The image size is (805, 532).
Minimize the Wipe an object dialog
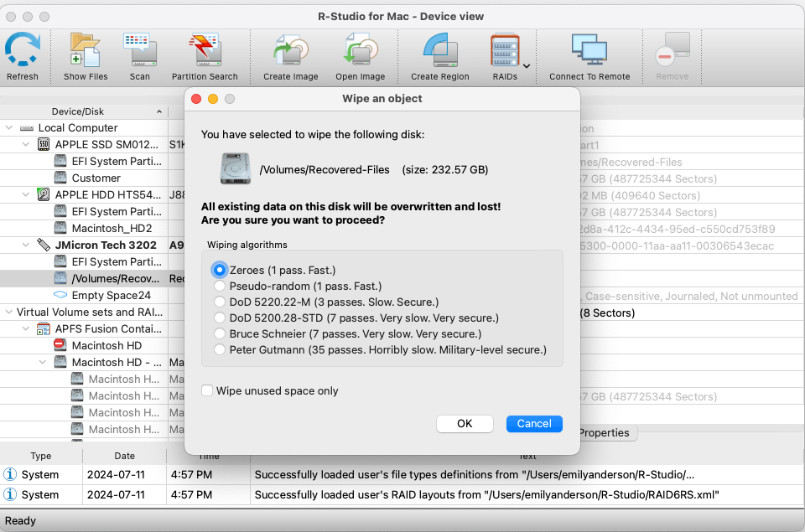click(x=213, y=99)
